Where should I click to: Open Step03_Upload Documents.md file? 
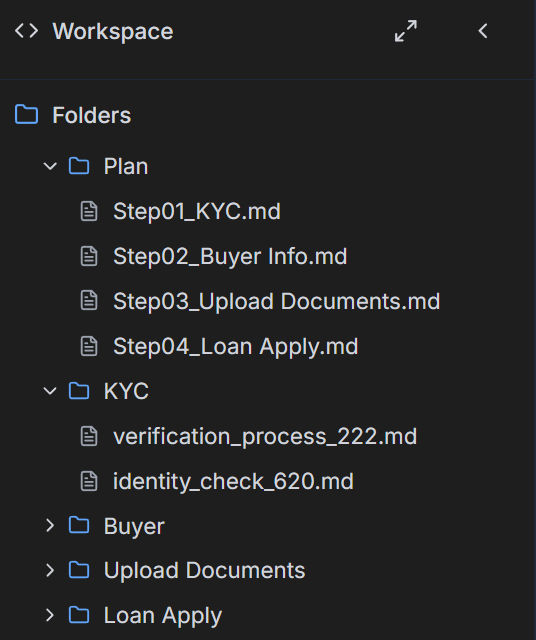click(x=276, y=301)
